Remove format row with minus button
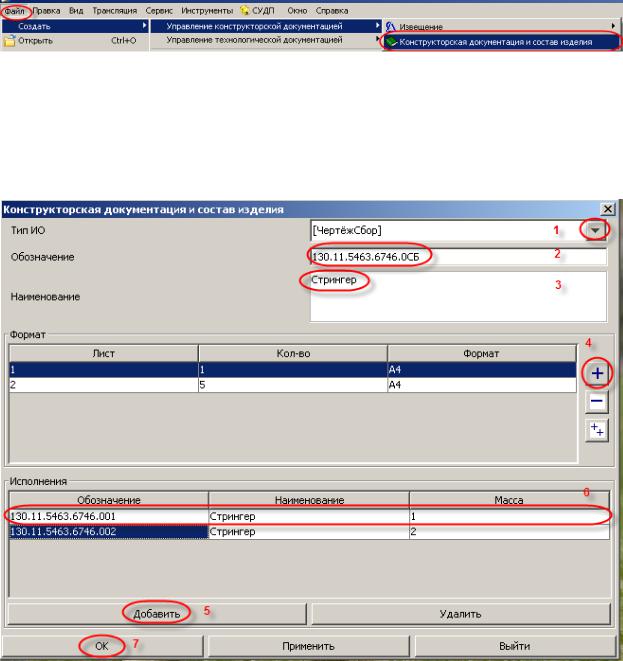The height and width of the screenshot is (661, 623). [x=597, y=401]
